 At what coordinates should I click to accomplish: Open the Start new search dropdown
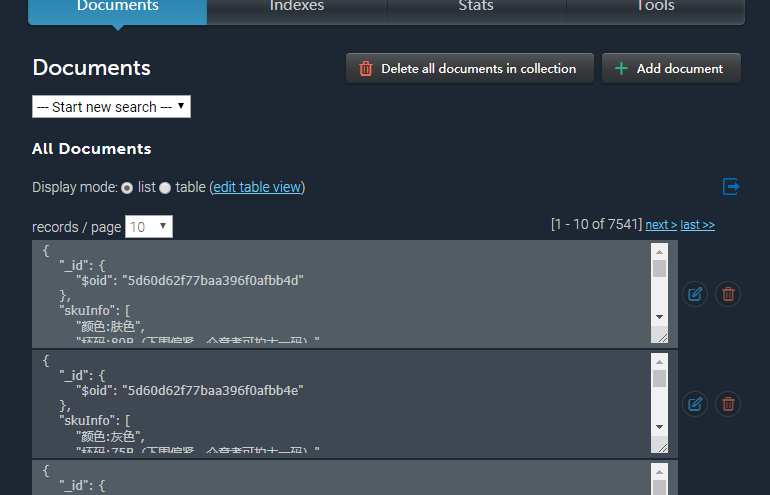111,107
